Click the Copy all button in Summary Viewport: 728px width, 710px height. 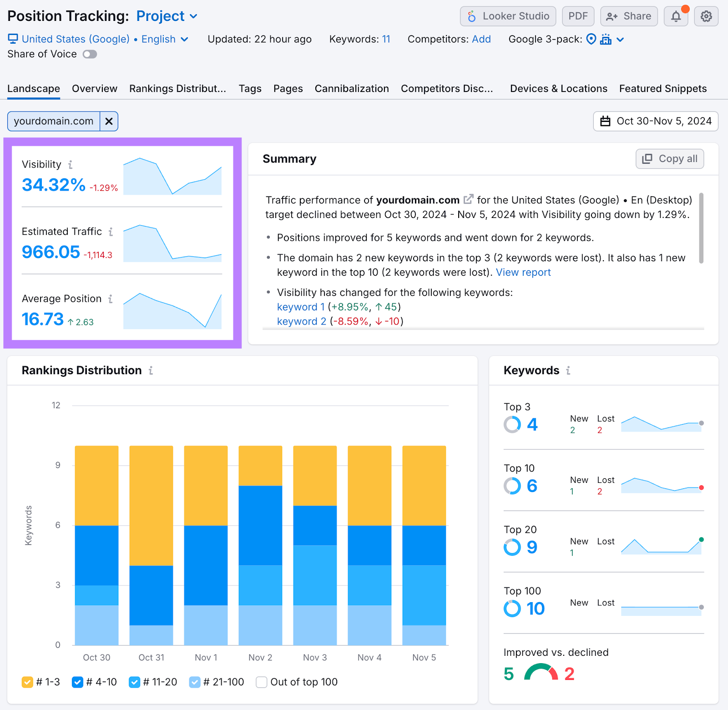click(x=669, y=158)
